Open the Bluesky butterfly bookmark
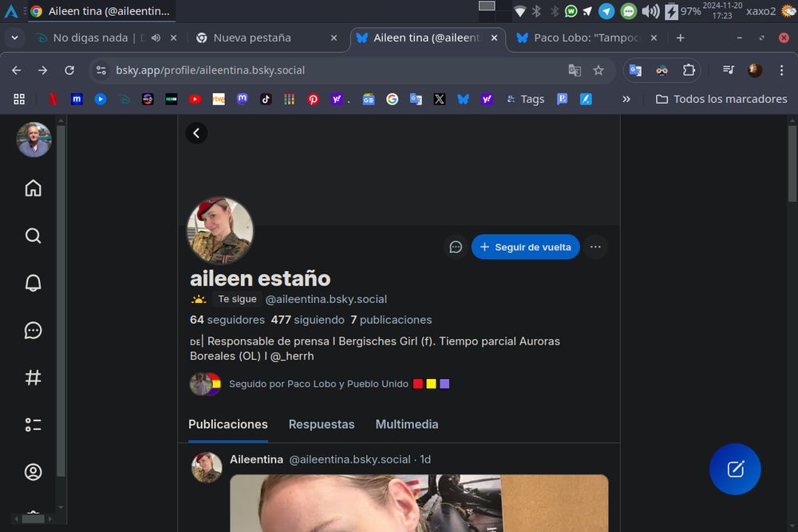 [x=463, y=99]
